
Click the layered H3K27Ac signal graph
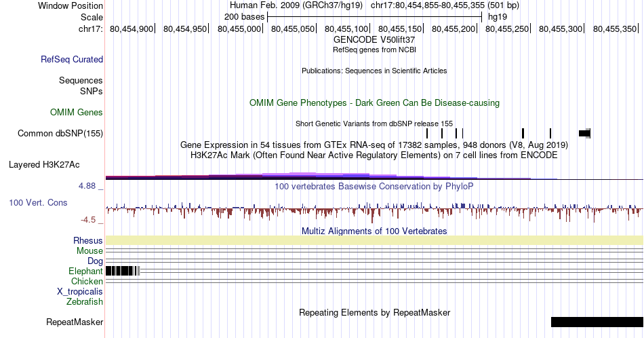[x=374, y=176]
